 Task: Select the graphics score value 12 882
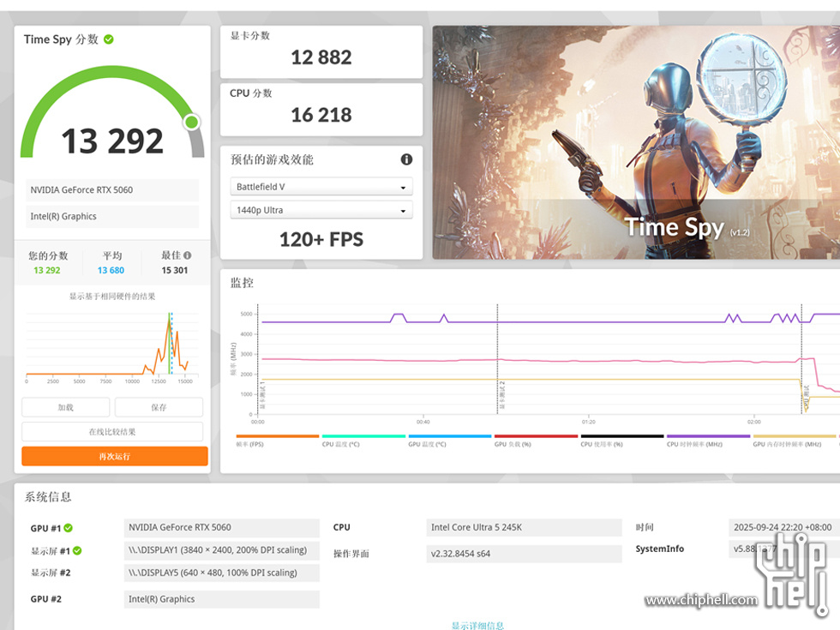coord(321,57)
